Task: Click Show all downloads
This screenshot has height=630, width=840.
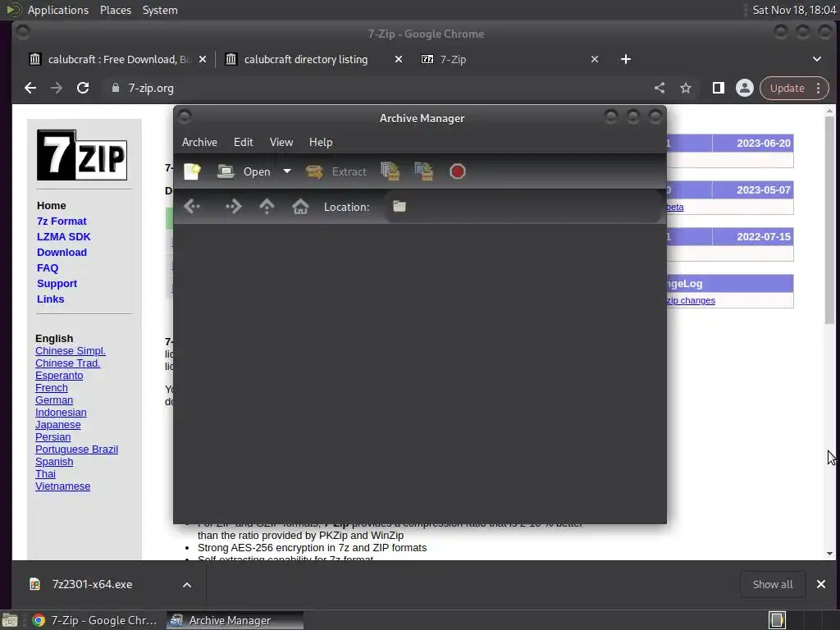Action: tap(773, 584)
